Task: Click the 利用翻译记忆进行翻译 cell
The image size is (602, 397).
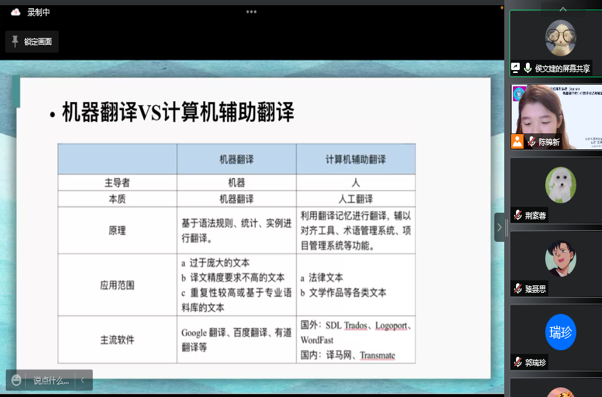Action: (x=356, y=230)
